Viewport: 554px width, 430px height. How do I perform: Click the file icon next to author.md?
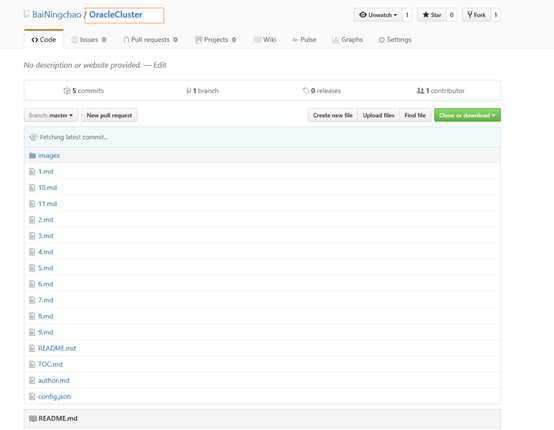(x=32, y=381)
